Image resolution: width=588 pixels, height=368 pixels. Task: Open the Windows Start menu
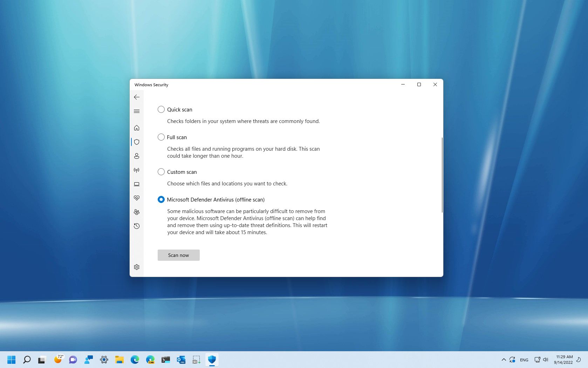12,360
